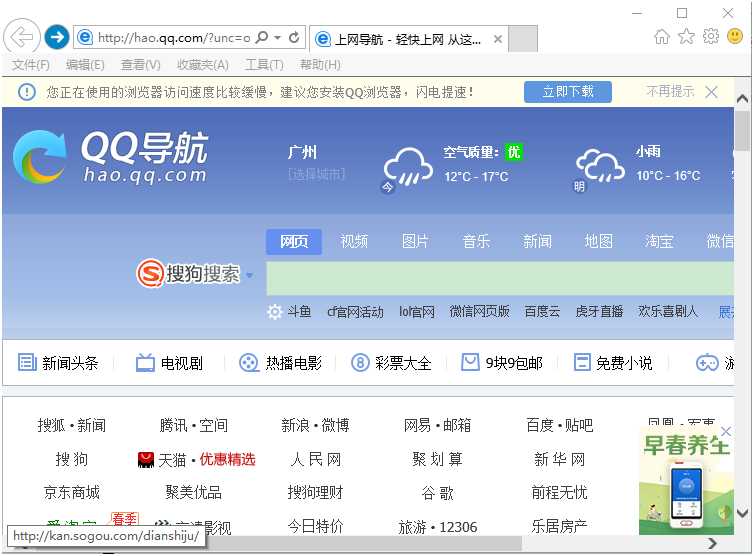Click the 空气质量 优 badge
The image size is (754, 556).
(x=514, y=152)
